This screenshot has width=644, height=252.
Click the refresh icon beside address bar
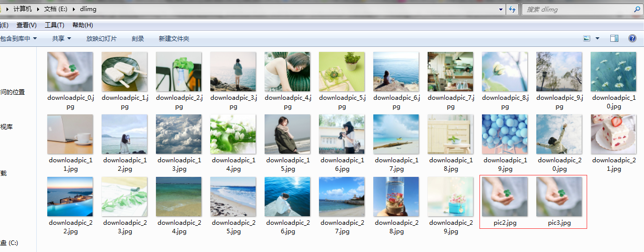pos(512,9)
